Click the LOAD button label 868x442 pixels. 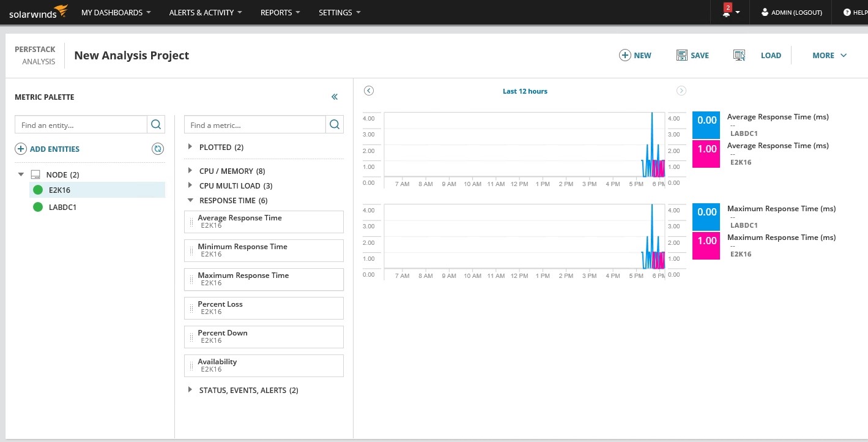771,55
